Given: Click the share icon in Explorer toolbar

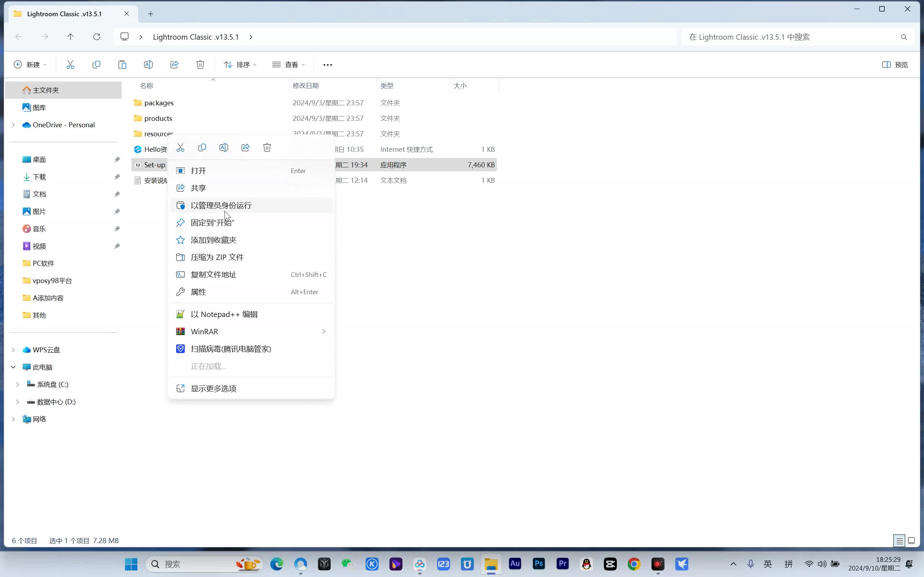Looking at the screenshot, I should [x=174, y=65].
